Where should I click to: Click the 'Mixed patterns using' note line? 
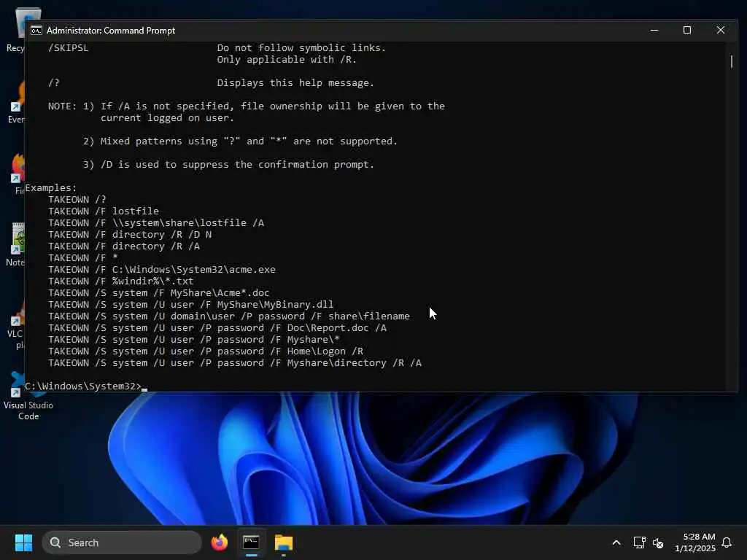click(x=240, y=141)
